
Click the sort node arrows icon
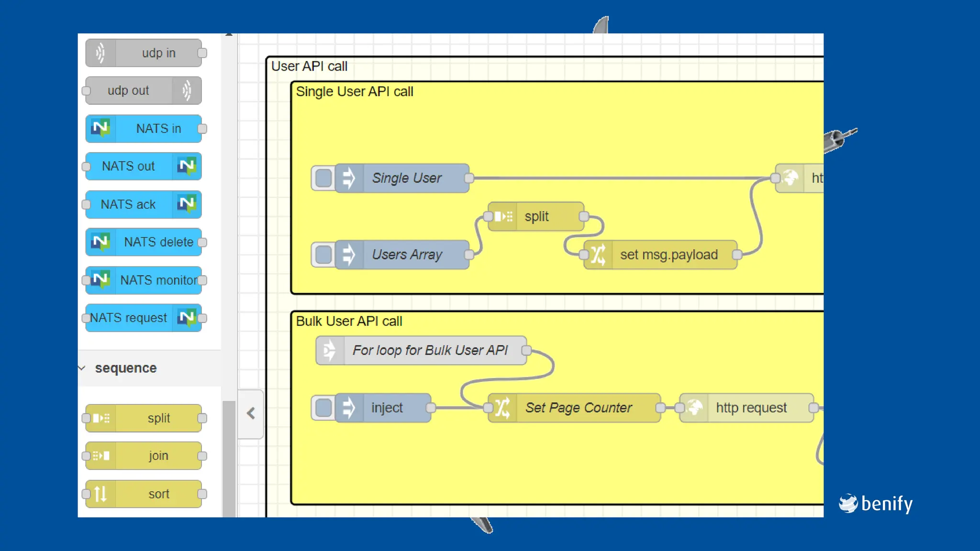100,494
